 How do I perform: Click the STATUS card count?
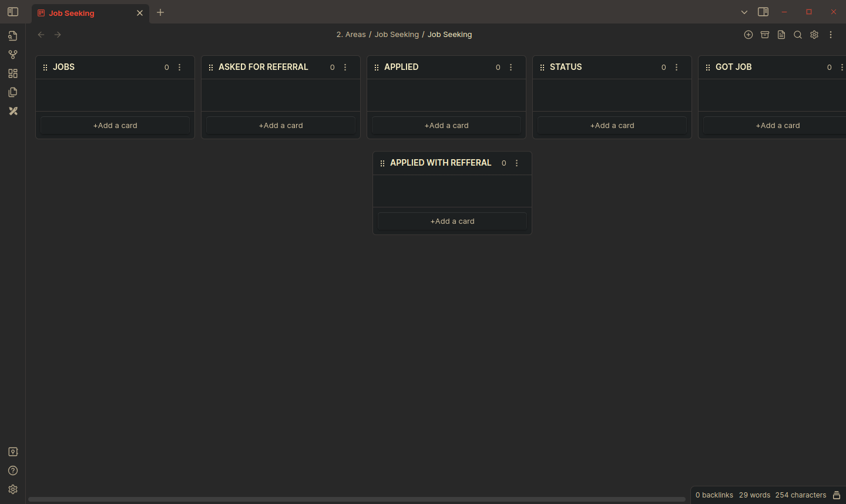664,68
